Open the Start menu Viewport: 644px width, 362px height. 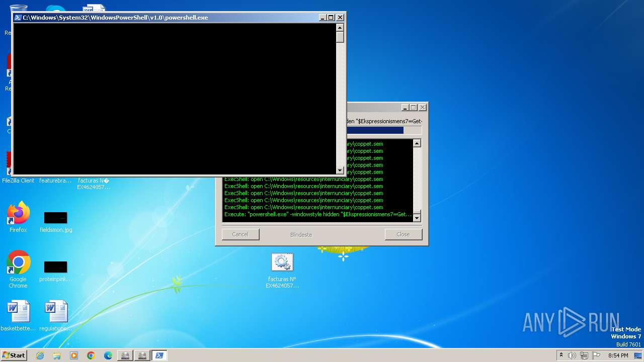(14, 355)
